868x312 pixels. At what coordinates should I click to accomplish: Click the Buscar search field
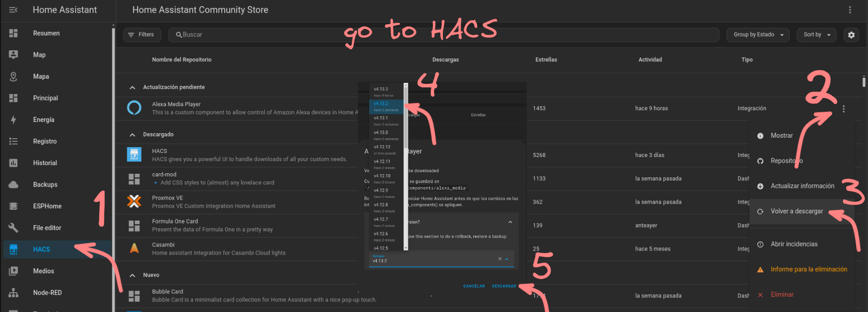click(x=444, y=35)
